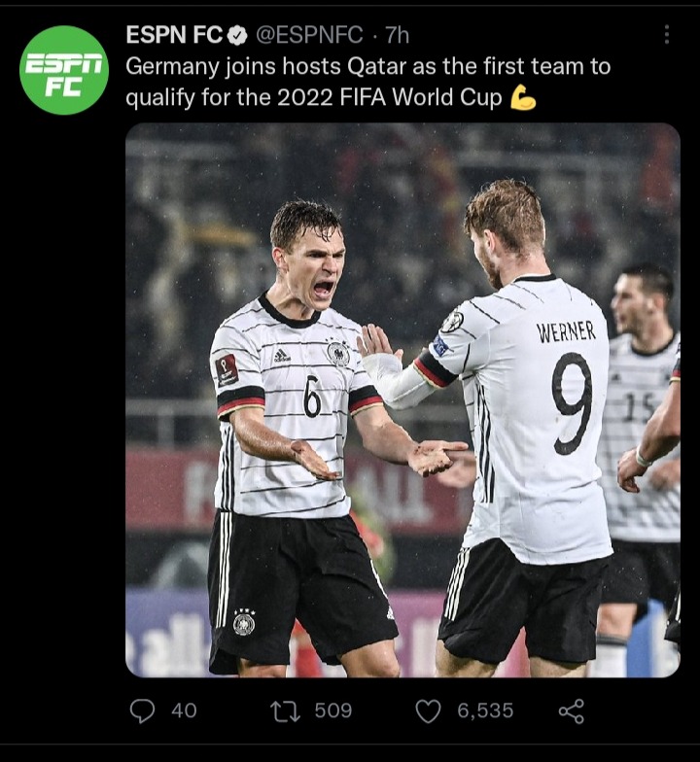Click the large number 9 on Werner's shirt
Image resolution: width=700 pixels, height=762 pixels.
pyautogui.click(x=572, y=403)
